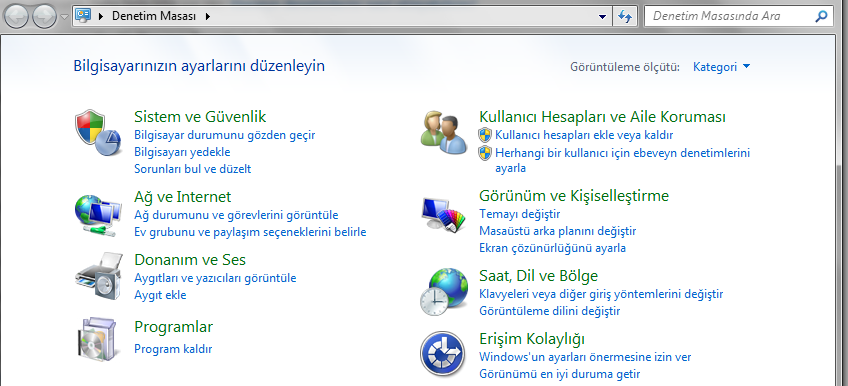Open the Ağ ve Internet globe icon

click(x=97, y=215)
